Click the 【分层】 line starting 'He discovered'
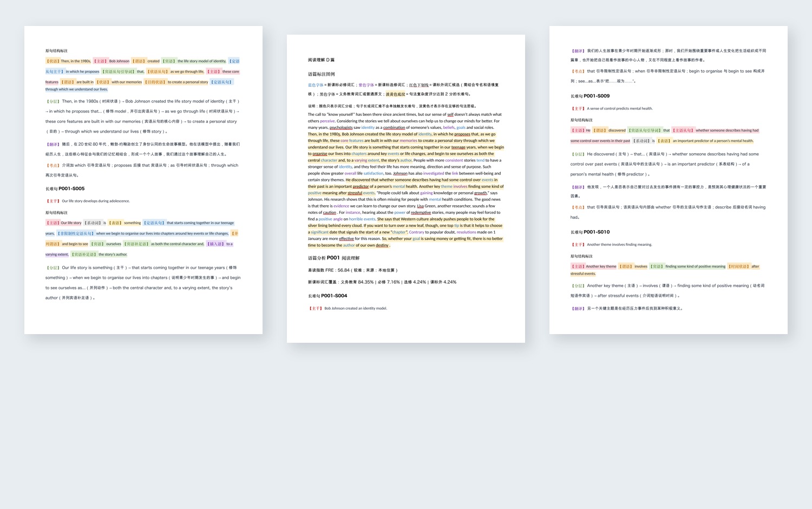The image size is (812, 509). (x=665, y=164)
